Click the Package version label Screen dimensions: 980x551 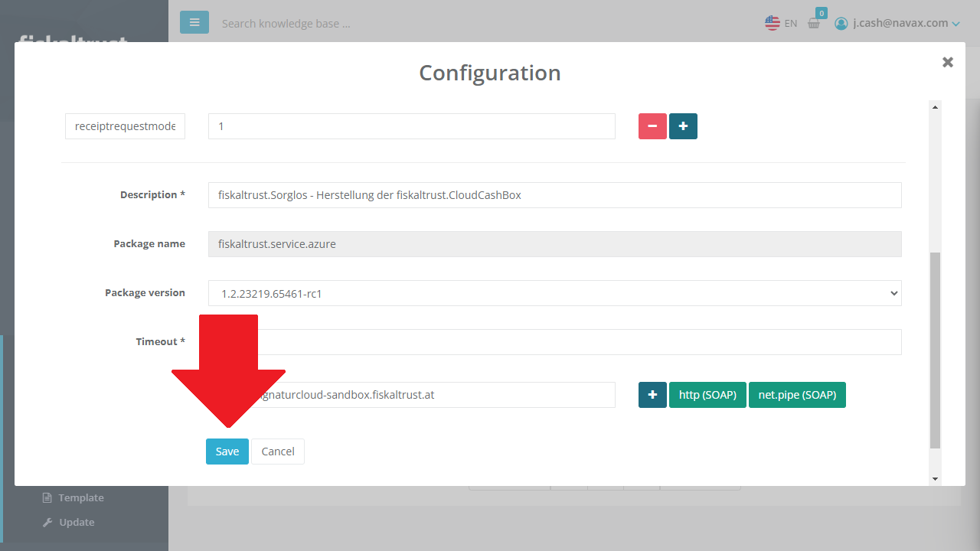(x=145, y=293)
